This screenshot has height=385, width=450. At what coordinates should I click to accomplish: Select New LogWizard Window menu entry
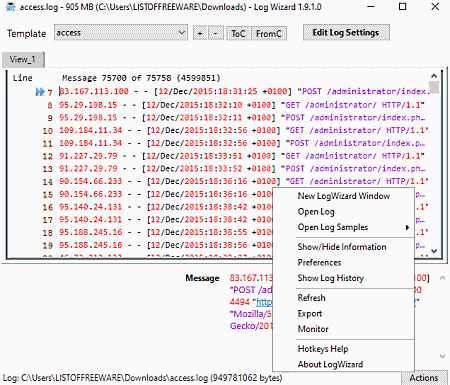click(344, 196)
